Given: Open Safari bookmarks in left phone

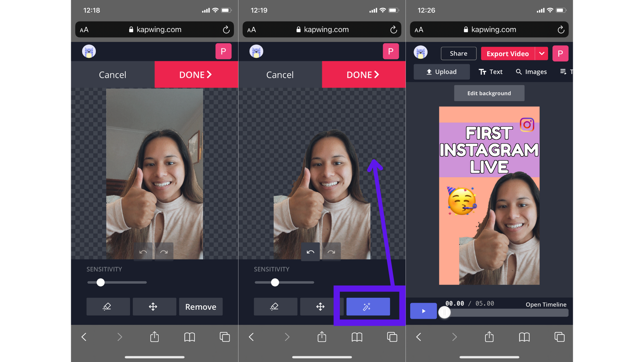Looking at the screenshot, I should [190, 337].
